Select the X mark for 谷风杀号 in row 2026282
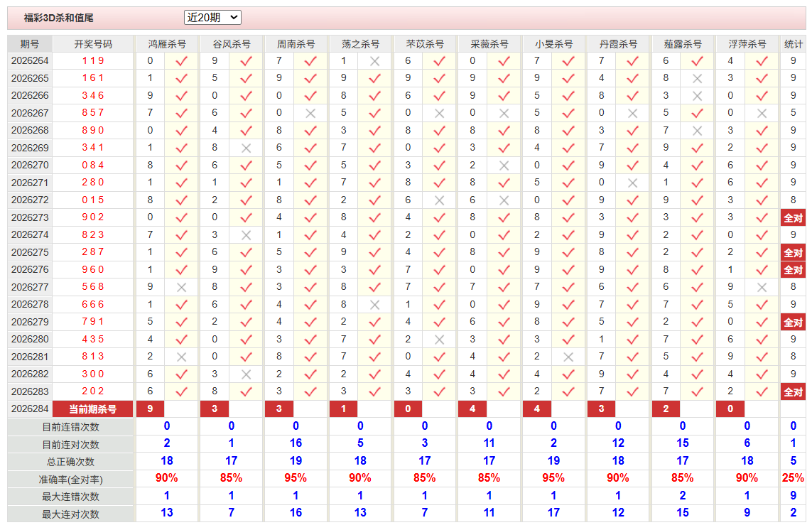Viewport: 812px width, 530px height. (246, 374)
